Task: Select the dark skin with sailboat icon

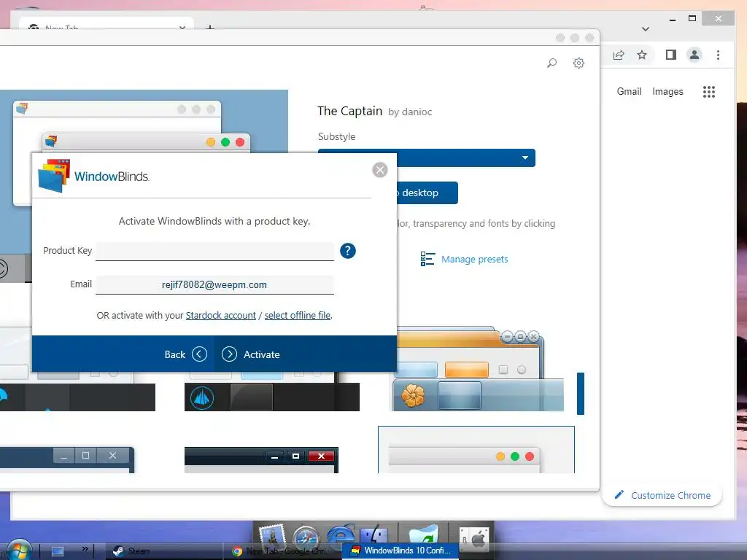Action: [x=272, y=392]
